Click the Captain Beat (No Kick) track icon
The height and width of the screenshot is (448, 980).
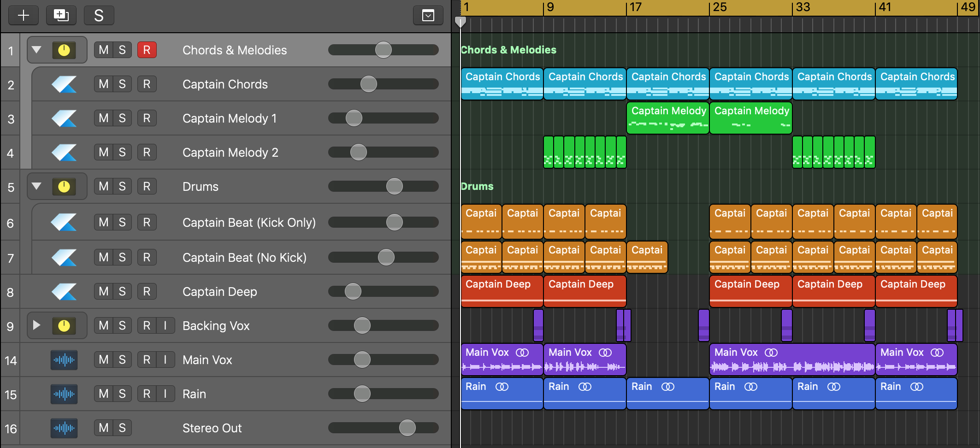tap(64, 257)
